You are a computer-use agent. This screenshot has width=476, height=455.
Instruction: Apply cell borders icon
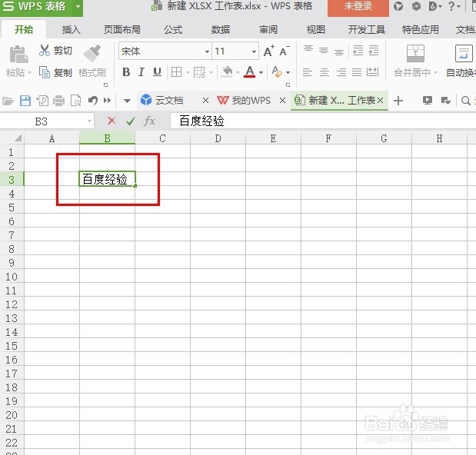click(x=176, y=72)
